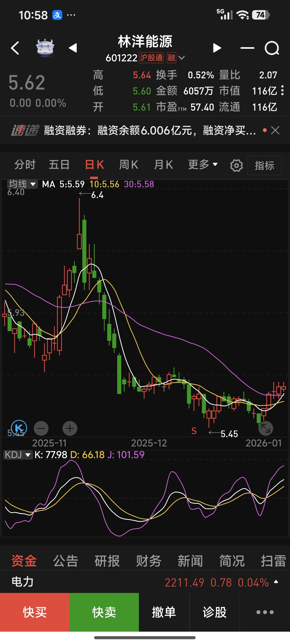This screenshot has width=290, height=644.
Task: Close the 速递 news banner
Action: click(x=275, y=130)
